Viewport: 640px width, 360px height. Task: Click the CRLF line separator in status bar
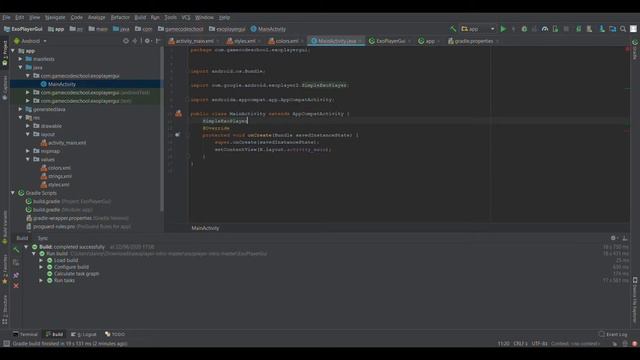point(520,344)
